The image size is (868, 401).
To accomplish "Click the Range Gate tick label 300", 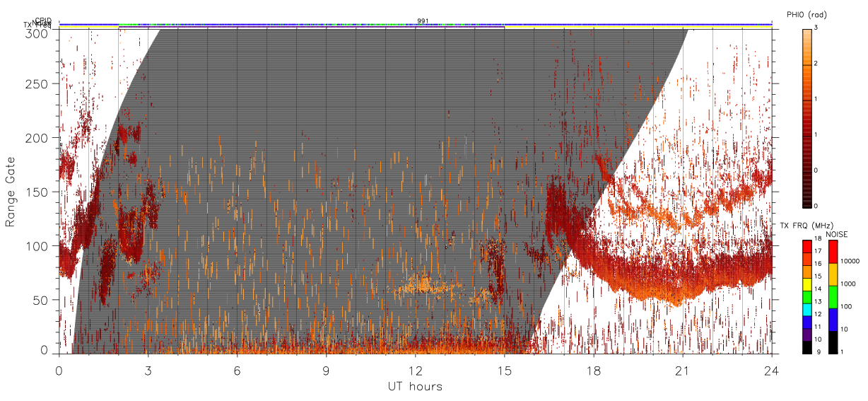I will click(x=36, y=33).
